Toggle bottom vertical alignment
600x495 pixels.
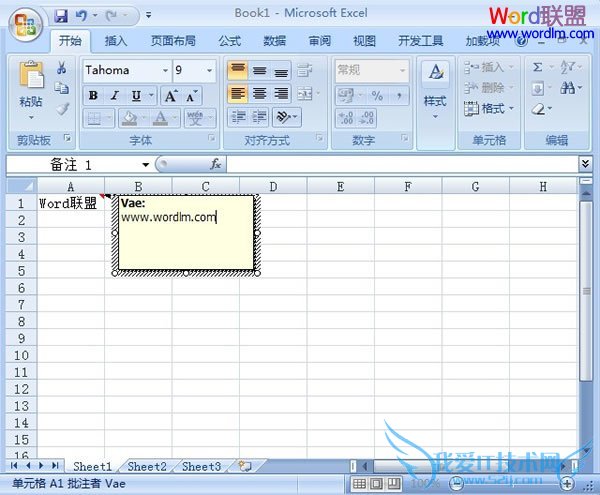(281, 70)
